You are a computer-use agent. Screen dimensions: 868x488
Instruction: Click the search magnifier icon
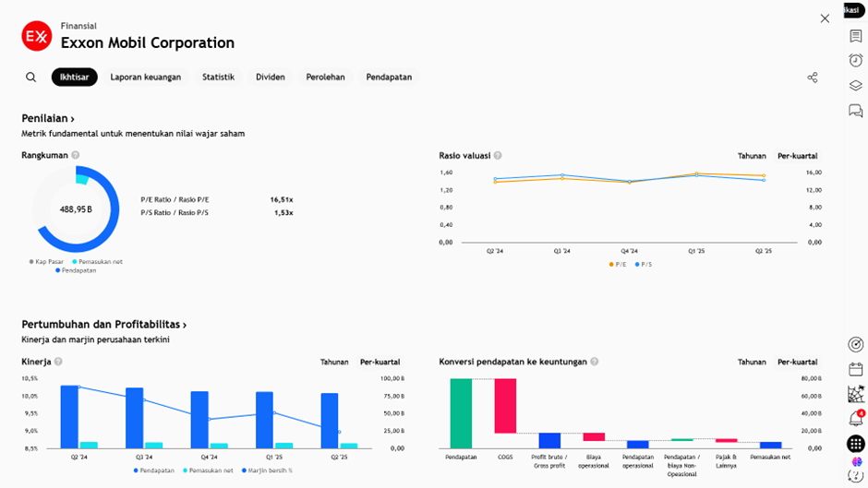(31, 77)
